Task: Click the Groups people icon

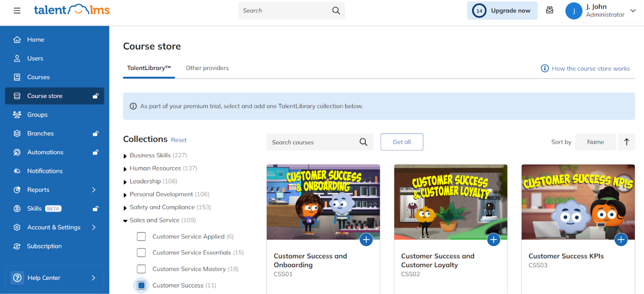Action: [x=17, y=115]
